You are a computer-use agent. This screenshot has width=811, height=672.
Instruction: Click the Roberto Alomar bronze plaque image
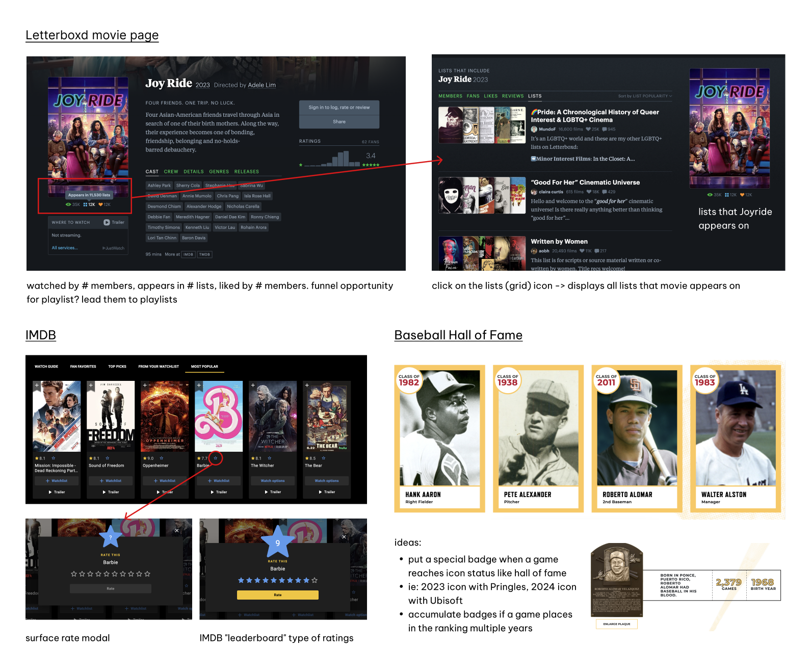tap(617, 580)
